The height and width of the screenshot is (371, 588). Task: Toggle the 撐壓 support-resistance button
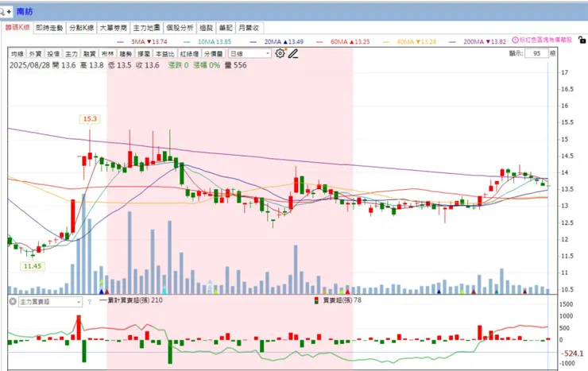[143, 54]
